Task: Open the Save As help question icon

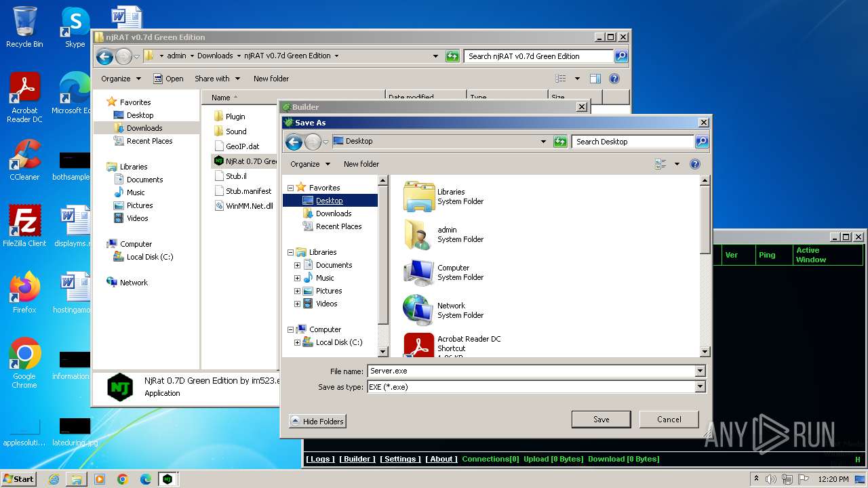Action: [694, 164]
